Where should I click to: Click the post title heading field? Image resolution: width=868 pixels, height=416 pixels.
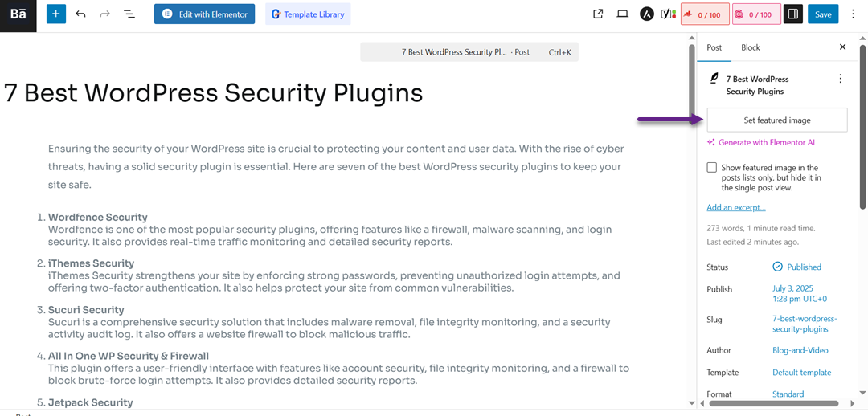click(x=214, y=93)
